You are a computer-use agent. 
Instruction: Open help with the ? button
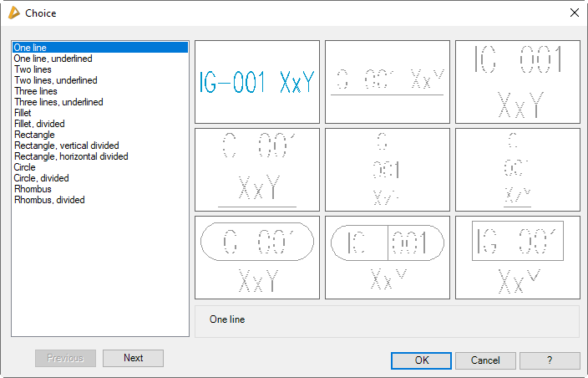pos(549,360)
